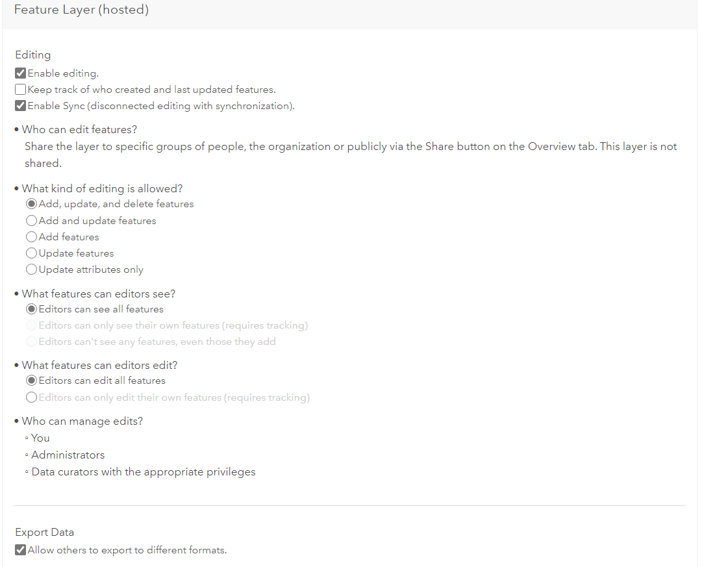Screen dimensions: 728x567
Task: Choose Editors can't see any features option
Action: [31, 342]
